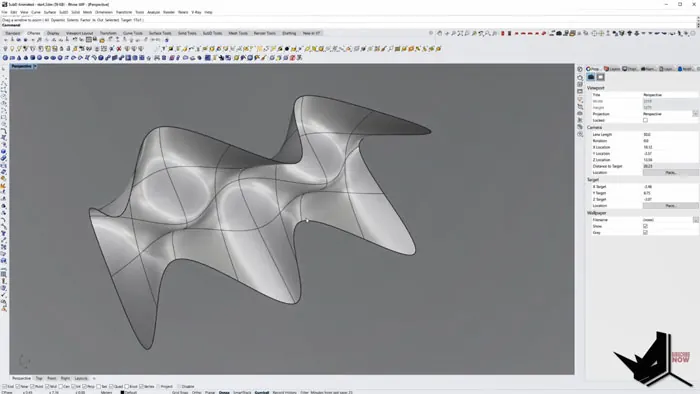Open the SubD menu
This screenshot has height=394, width=700.
coord(64,12)
